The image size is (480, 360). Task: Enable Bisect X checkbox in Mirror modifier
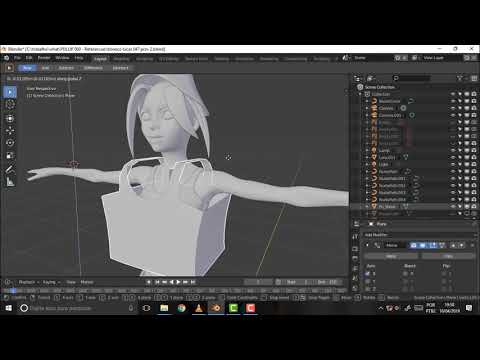pyautogui.click(x=405, y=273)
